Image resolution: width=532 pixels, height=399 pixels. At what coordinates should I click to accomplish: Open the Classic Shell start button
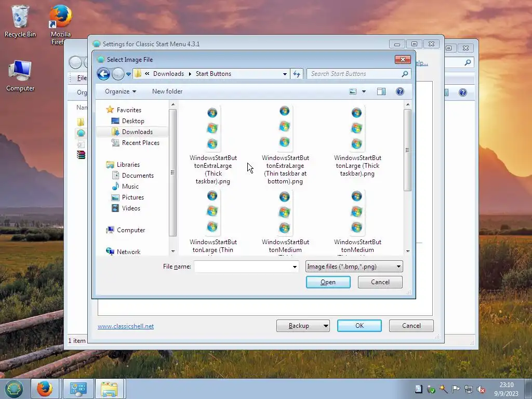[14, 389]
